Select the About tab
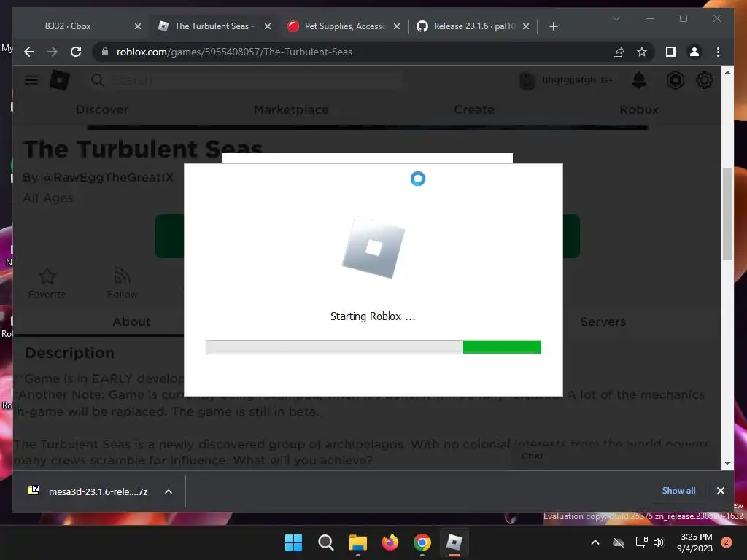This screenshot has width=747, height=560. [131, 322]
